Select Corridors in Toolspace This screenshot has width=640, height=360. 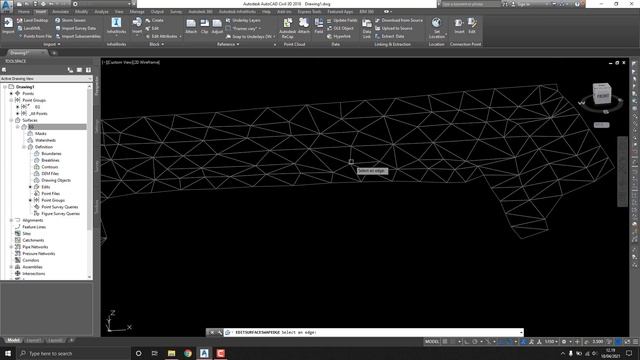[x=31, y=260]
